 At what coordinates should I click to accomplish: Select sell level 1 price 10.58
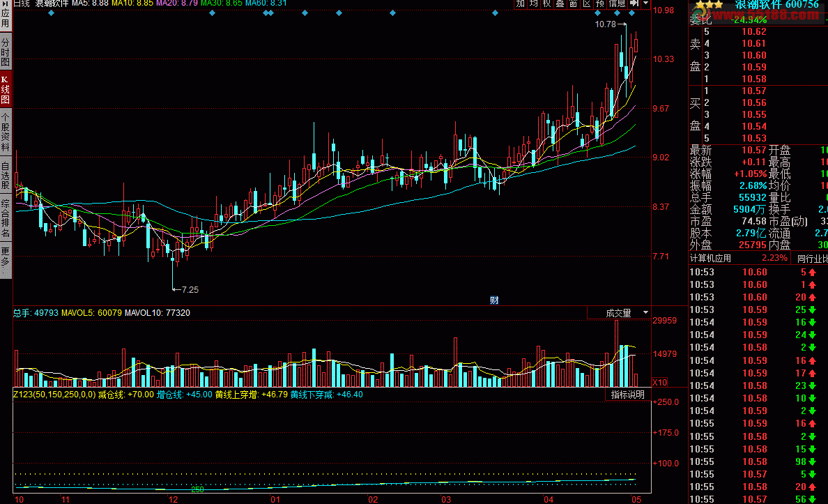click(x=753, y=79)
